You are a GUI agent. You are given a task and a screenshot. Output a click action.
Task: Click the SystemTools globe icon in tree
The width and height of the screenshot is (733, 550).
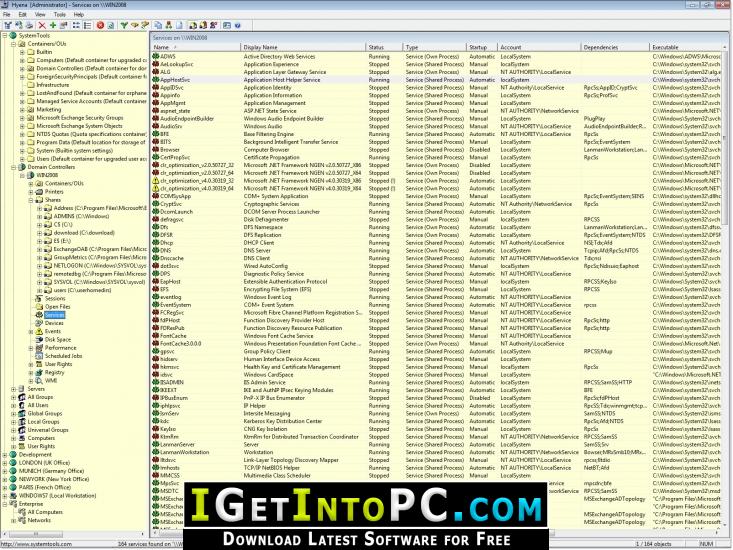click(x=13, y=36)
